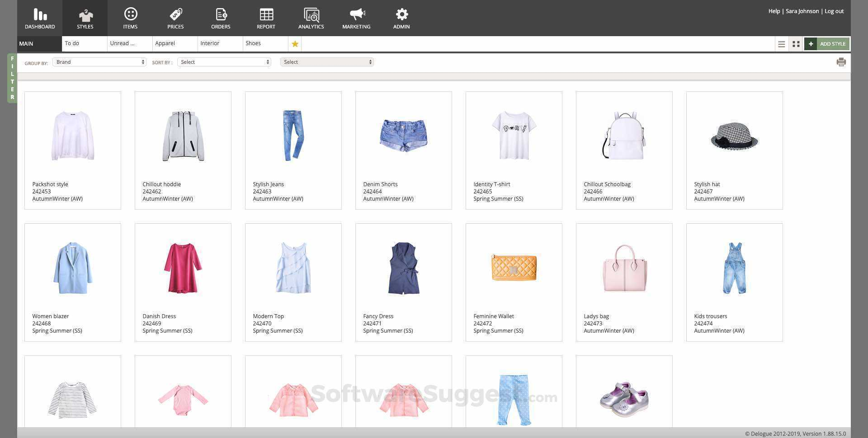The image size is (868, 438).
Task: Open the Denim Shorts thumbnail
Action: (404, 136)
